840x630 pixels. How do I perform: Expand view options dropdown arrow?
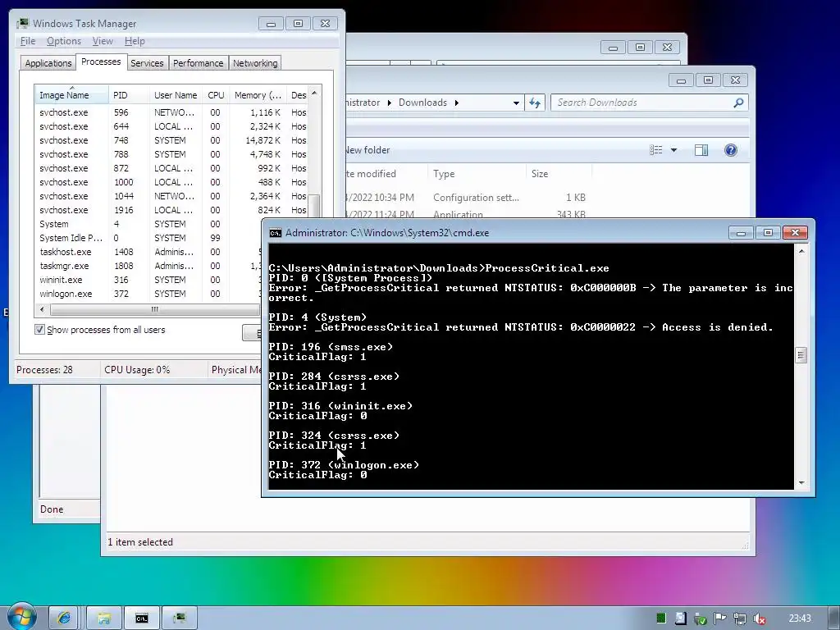click(674, 150)
